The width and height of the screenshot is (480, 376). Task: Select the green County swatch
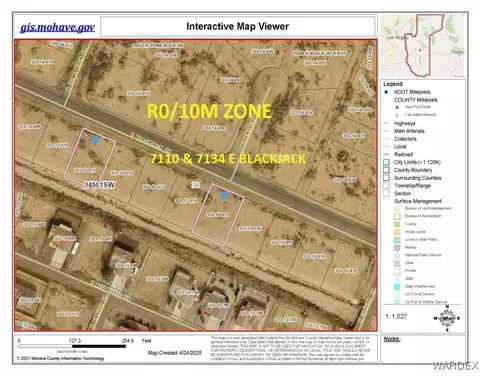click(x=397, y=224)
